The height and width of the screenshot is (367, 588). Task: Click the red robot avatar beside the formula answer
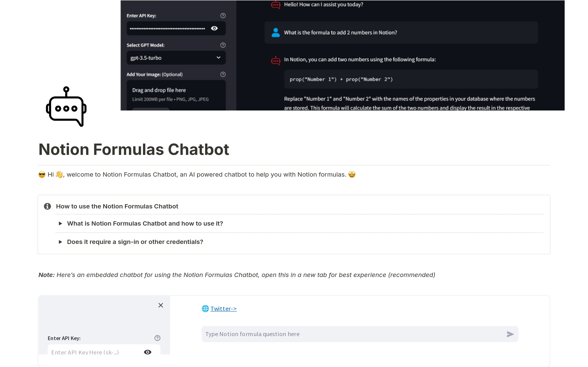276,60
